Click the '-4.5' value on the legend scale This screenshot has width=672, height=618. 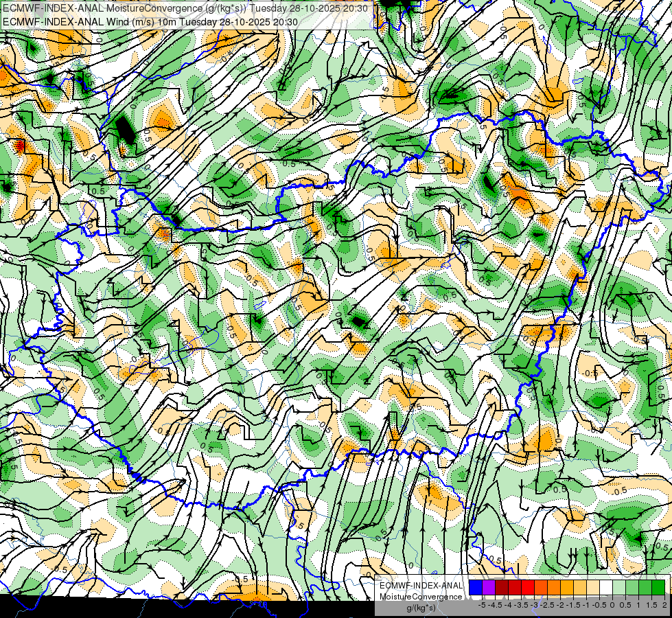(x=495, y=605)
